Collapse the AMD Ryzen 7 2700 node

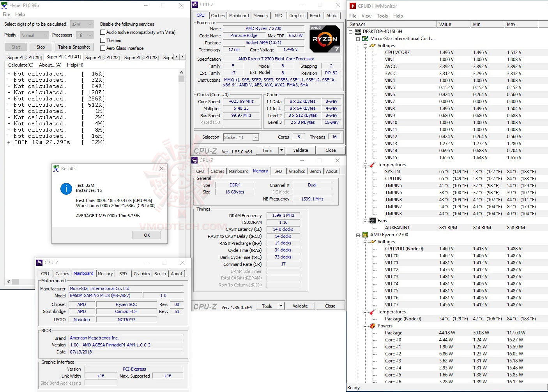[x=358, y=235]
